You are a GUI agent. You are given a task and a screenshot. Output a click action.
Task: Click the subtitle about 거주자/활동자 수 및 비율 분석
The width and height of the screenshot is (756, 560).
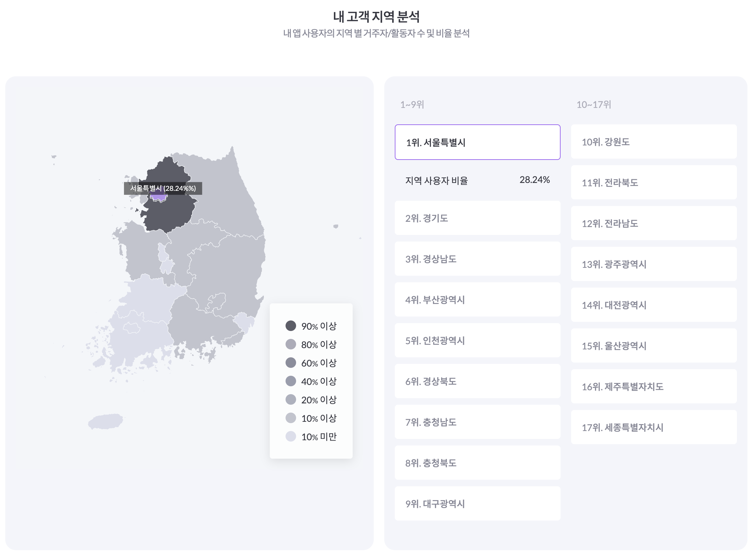[x=377, y=34]
